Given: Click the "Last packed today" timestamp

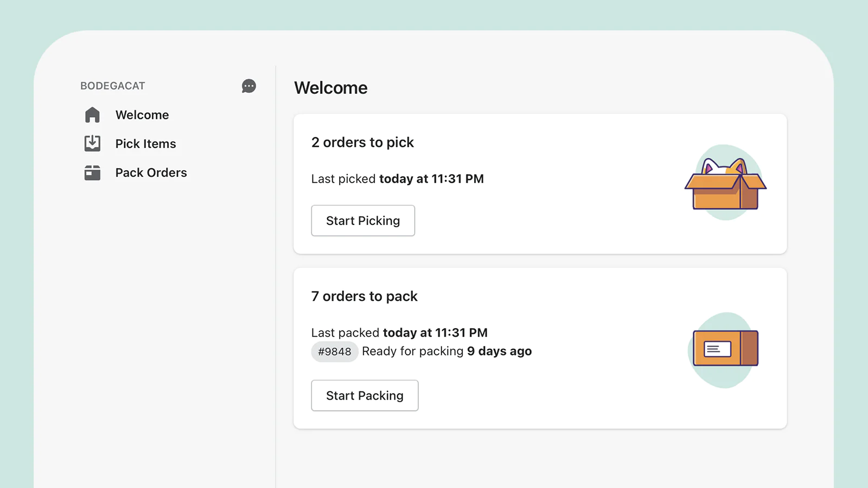Looking at the screenshot, I should pyautogui.click(x=399, y=333).
